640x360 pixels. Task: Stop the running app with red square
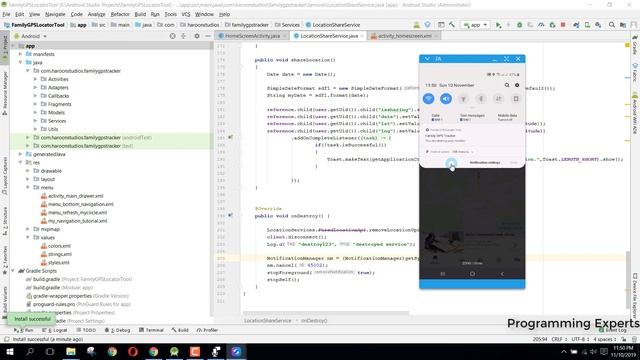(563, 25)
